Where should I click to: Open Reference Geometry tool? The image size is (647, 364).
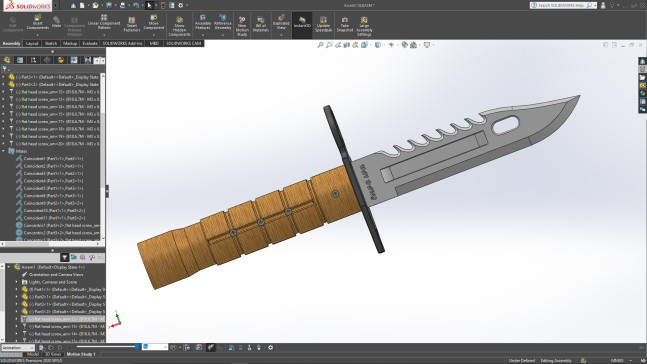pyautogui.click(x=222, y=22)
